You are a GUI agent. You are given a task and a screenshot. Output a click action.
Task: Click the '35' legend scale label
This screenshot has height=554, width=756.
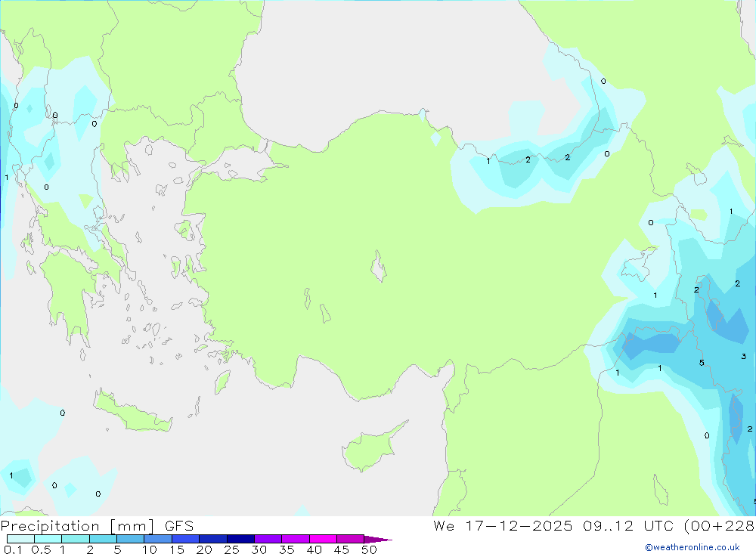tap(287, 549)
